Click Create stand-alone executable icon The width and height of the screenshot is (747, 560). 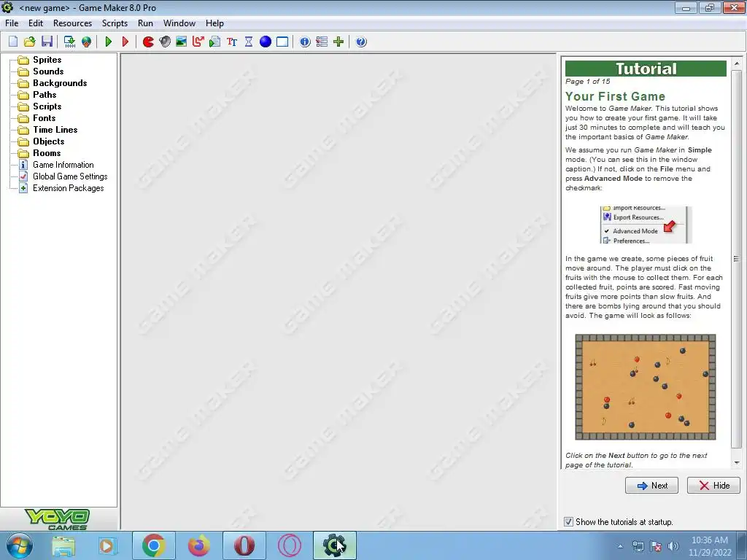pos(69,42)
